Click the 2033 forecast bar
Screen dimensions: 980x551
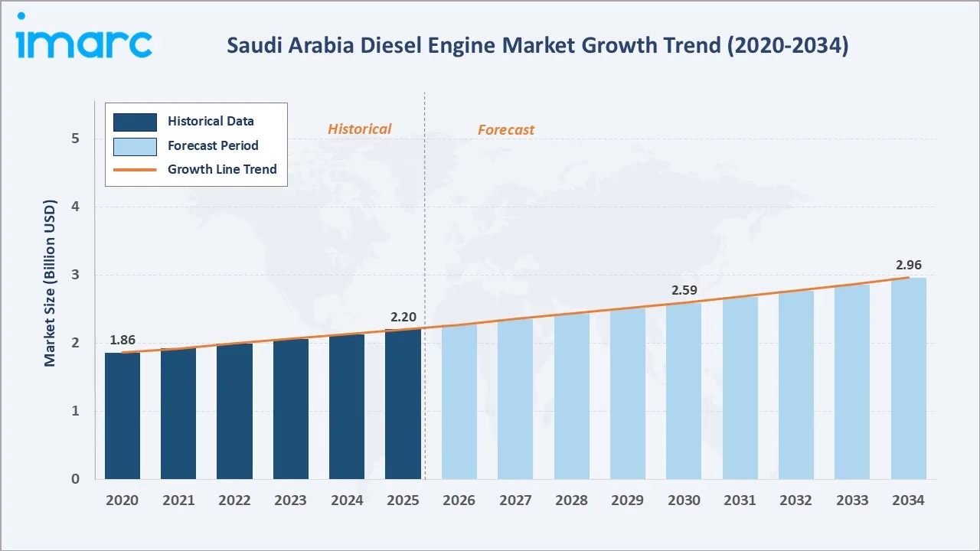tap(852, 382)
